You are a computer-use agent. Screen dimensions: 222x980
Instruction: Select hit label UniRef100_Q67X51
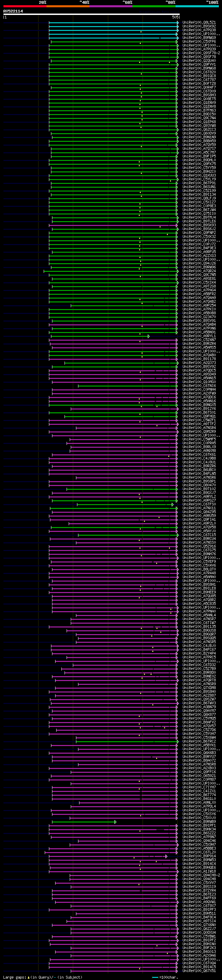click(x=199, y=971)
